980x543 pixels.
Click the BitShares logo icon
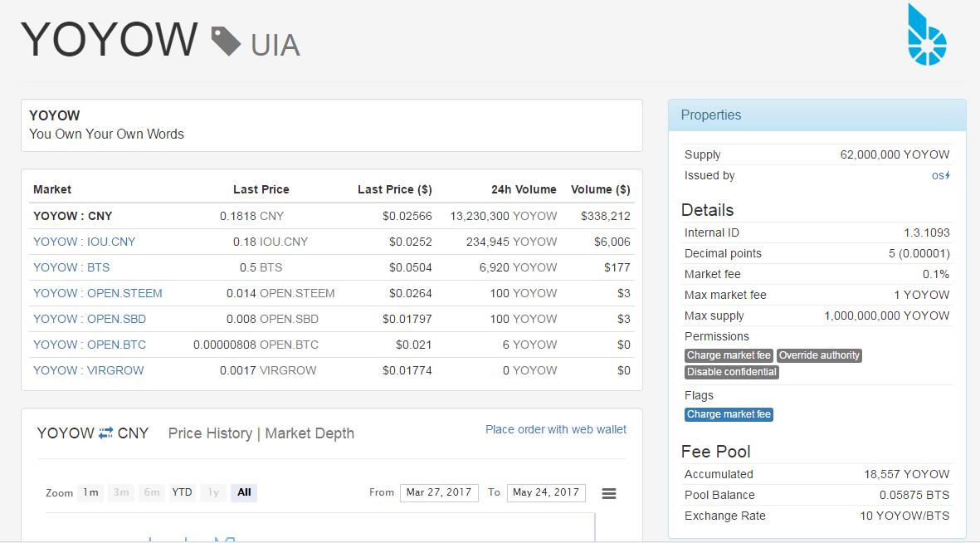927,35
